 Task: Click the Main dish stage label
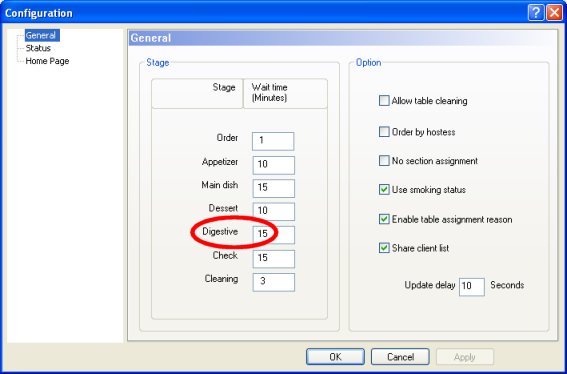219,185
